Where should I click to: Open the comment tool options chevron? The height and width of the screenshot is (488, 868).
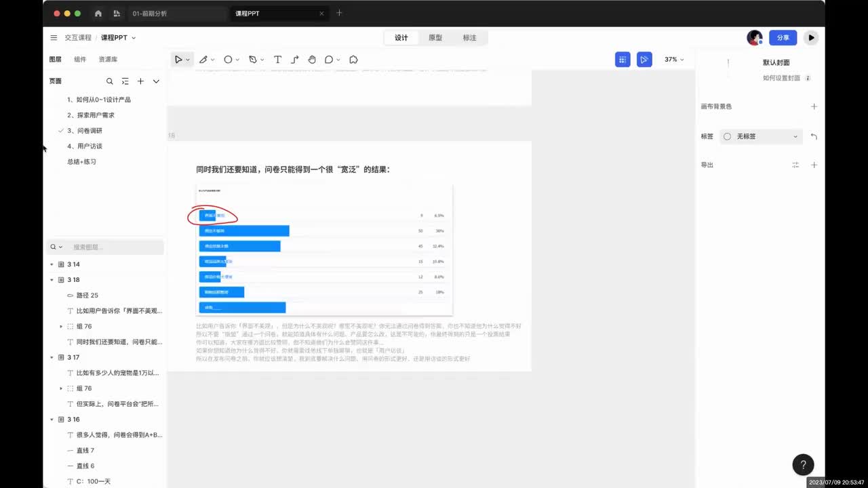click(338, 60)
